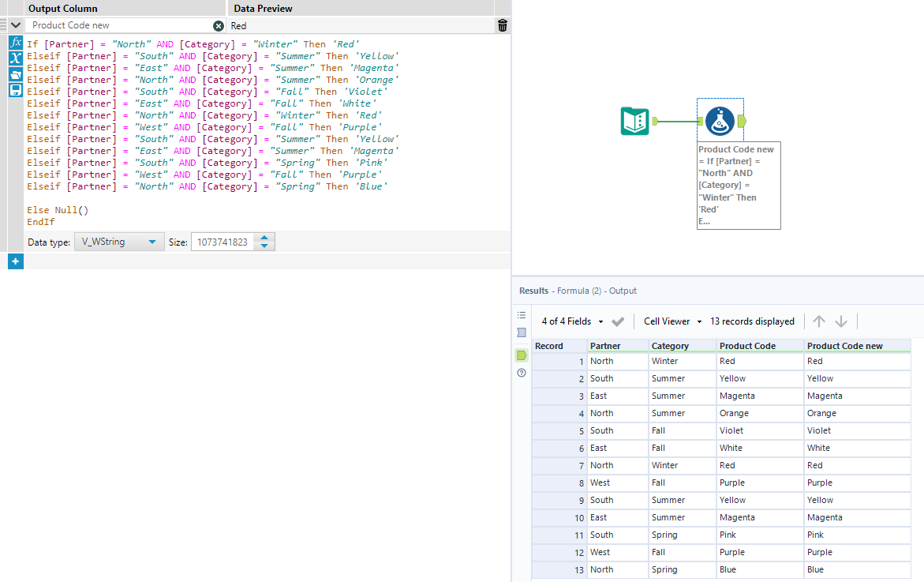The image size is (924, 582).
Task: Open the Data type V_WString dropdown
Action: coord(119,242)
